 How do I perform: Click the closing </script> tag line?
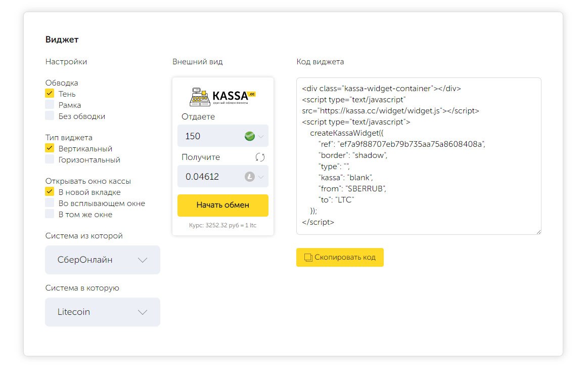[x=318, y=222]
